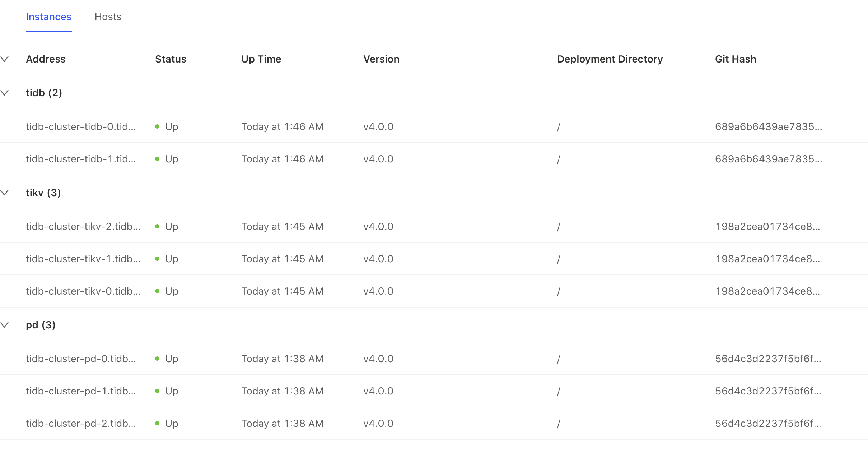Screen dimensions: 868x457
Task: Click the Up Time column header
Action: click(x=261, y=59)
